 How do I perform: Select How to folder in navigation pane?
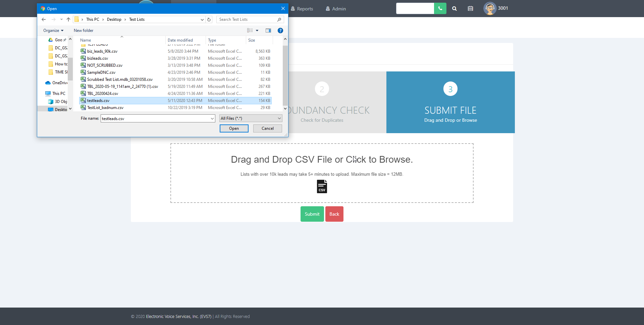58,64
